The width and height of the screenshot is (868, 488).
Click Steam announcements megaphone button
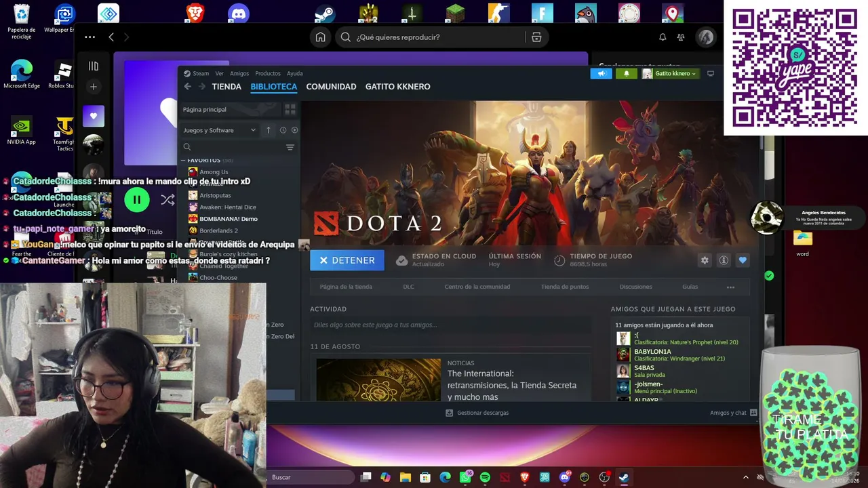click(x=601, y=73)
